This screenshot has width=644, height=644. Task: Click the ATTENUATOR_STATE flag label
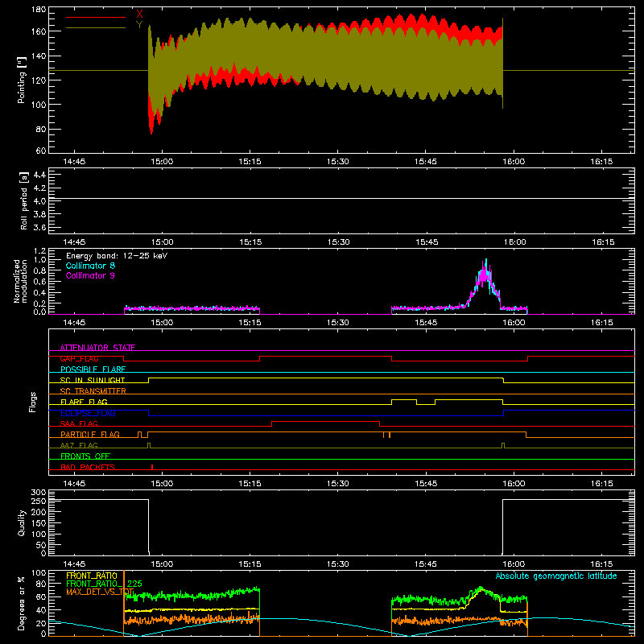pyautogui.click(x=97, y=348)
